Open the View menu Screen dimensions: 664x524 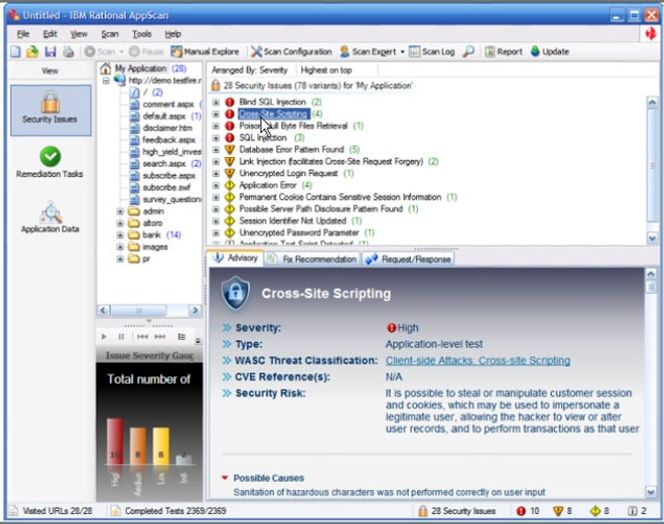79,34
